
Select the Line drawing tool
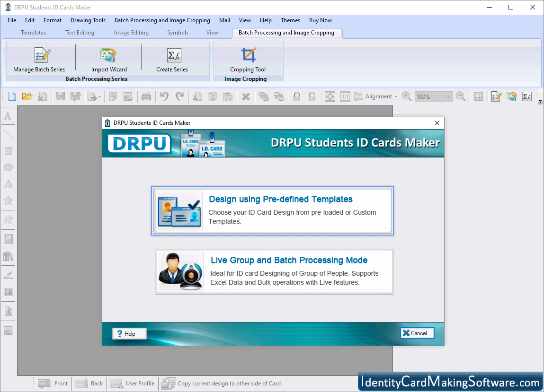pyautogui.click(x=8, y=134)
